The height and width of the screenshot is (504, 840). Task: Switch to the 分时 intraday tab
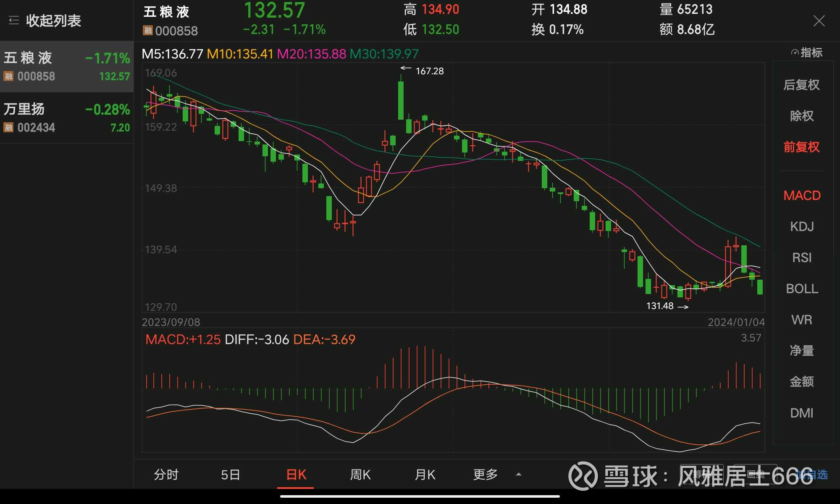167,474
